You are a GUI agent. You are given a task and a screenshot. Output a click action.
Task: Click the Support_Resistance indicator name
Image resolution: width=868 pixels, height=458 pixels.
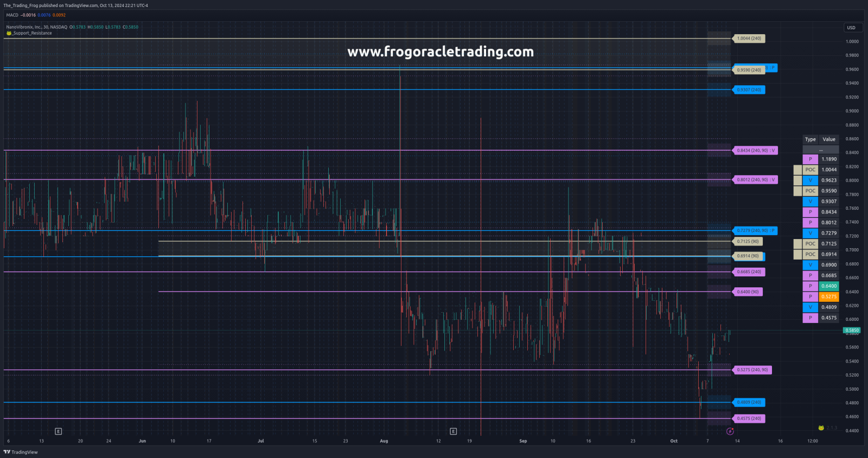point(32,33)
